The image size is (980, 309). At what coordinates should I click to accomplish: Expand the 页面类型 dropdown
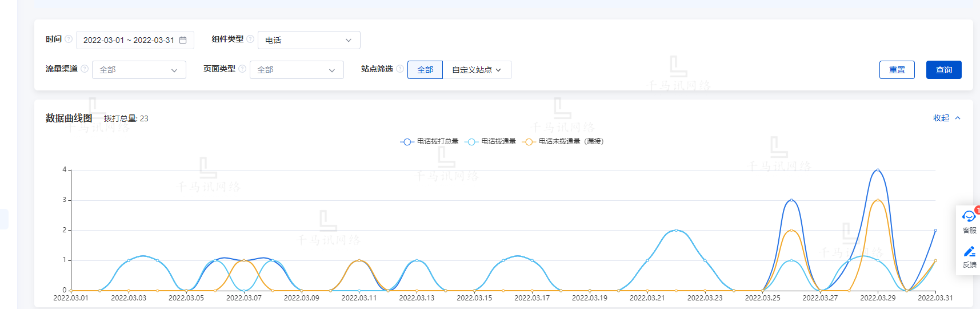click(297, 70)
